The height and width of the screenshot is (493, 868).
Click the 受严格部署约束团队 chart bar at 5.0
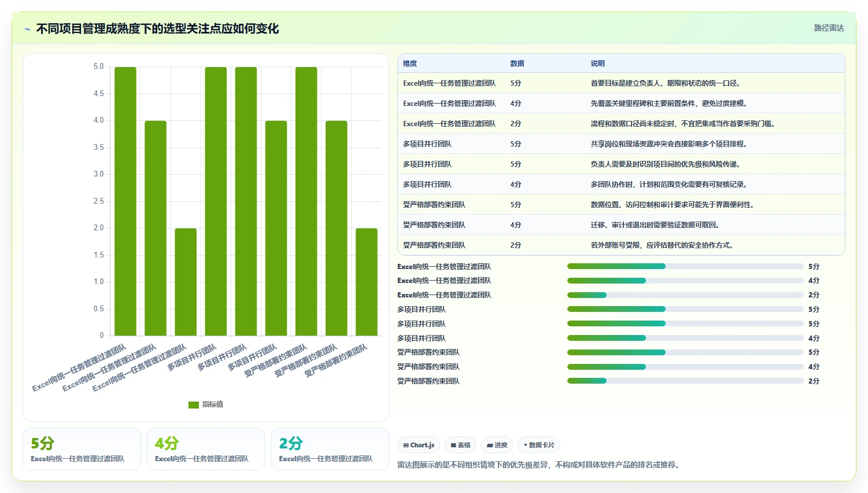306,201
